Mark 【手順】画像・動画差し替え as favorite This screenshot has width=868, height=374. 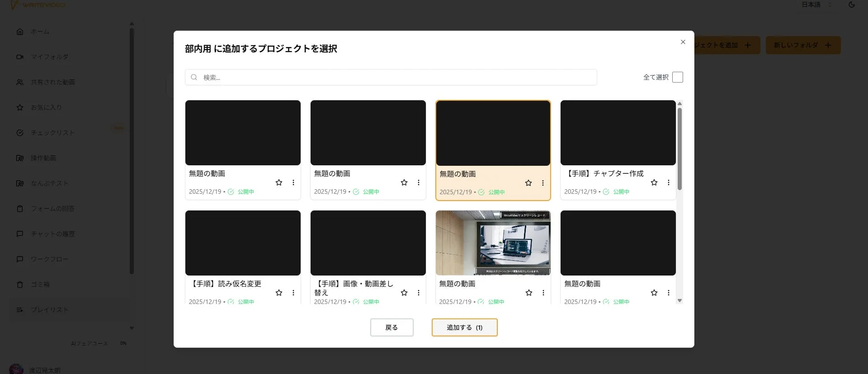pyautogui.click(x=404, y=293)
